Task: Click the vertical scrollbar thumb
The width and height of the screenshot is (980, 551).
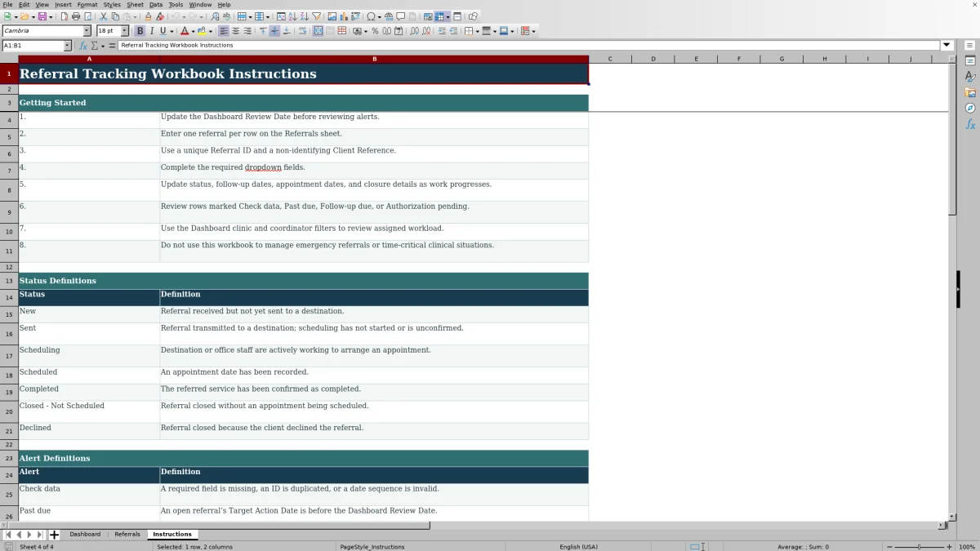Action: [952, 139]
